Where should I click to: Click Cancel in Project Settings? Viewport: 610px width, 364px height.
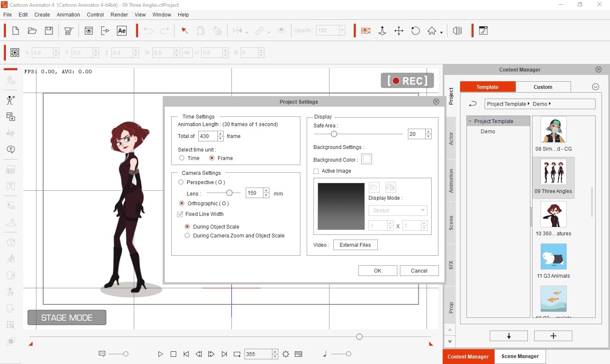[419, 271]
